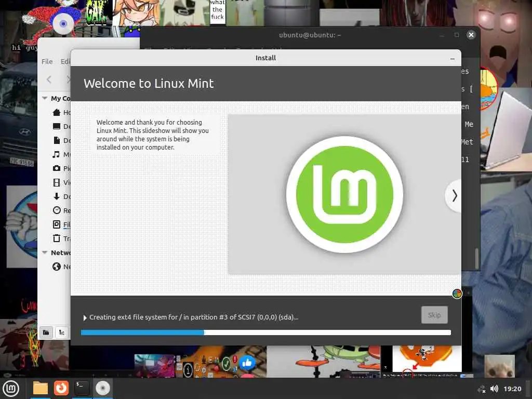This screenshot has height=399, width=532.
Task: Switch to the Terminal taskbar icon
Action: (82, 388)
